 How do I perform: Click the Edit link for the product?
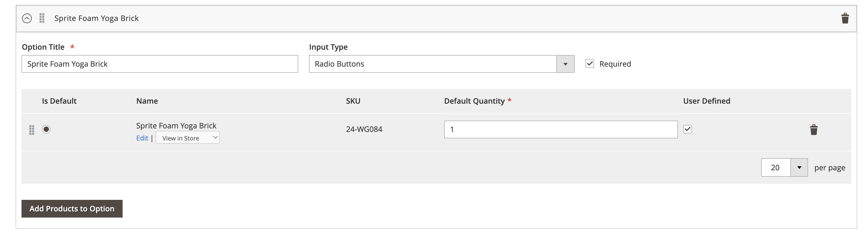pos(142,138)
